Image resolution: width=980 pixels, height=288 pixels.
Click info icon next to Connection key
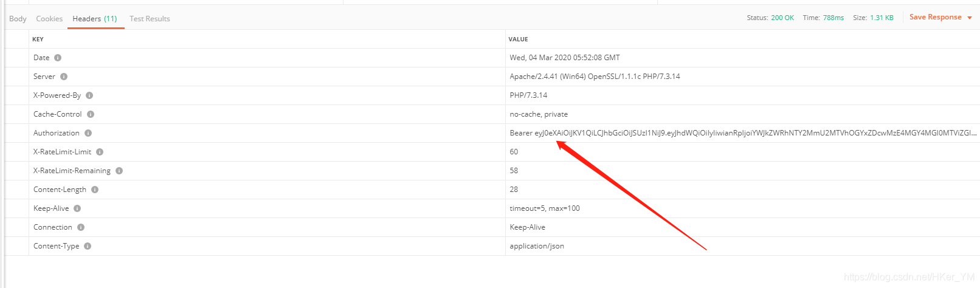(x=81, y=227)
